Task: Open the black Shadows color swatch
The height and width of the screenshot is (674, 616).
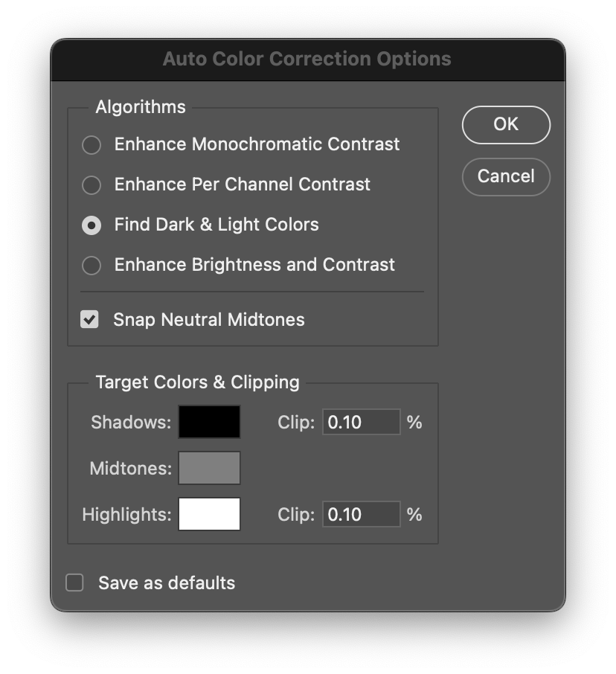Action: tap(209, 422)
